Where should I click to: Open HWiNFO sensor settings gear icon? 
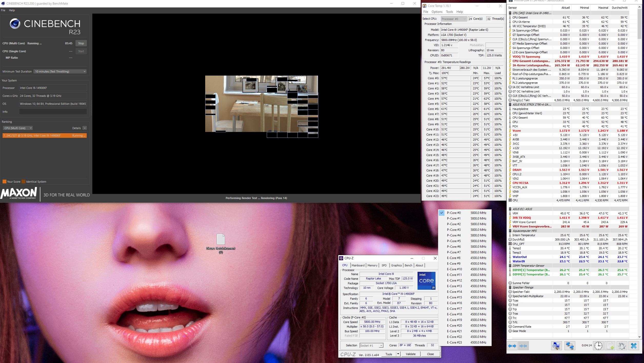click(622, 346)
